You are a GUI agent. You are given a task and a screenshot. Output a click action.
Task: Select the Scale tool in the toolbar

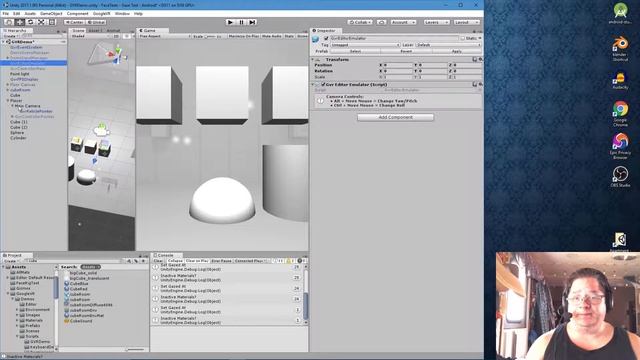41,22
